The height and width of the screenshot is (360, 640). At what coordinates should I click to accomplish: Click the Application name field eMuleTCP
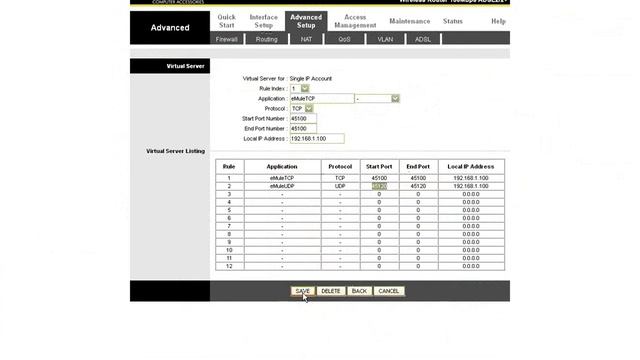(322, 98)
